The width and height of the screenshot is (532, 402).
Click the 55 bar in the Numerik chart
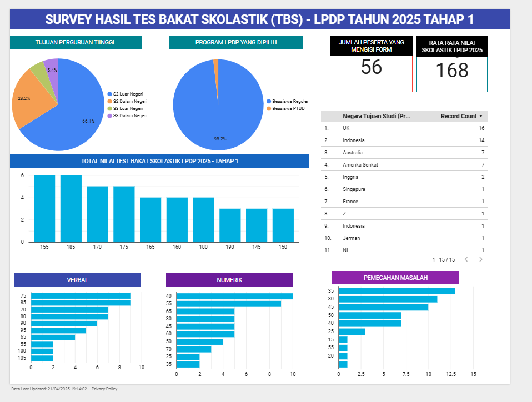[x=229, y=304]
